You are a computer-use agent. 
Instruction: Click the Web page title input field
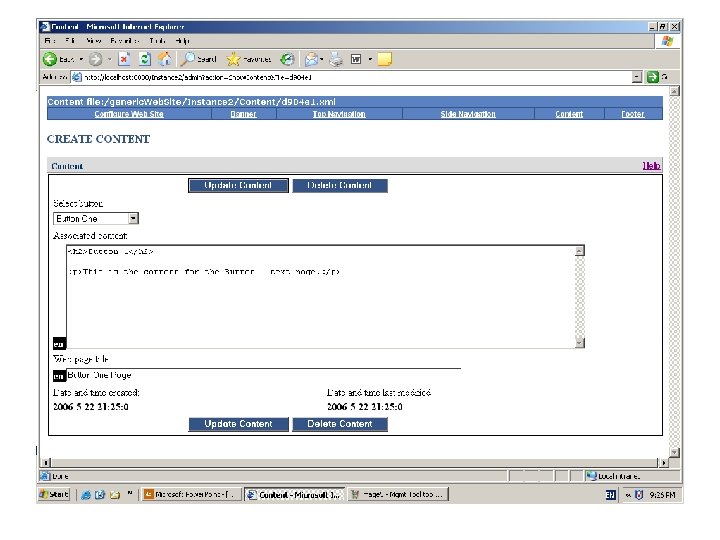pyautogui.click(x=264, y=375)
